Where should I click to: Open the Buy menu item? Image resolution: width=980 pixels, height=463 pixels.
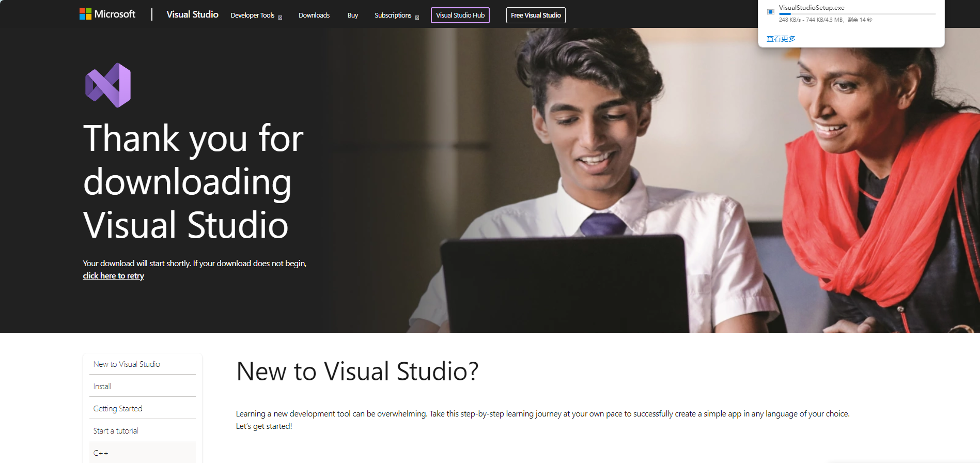(353, 16)
